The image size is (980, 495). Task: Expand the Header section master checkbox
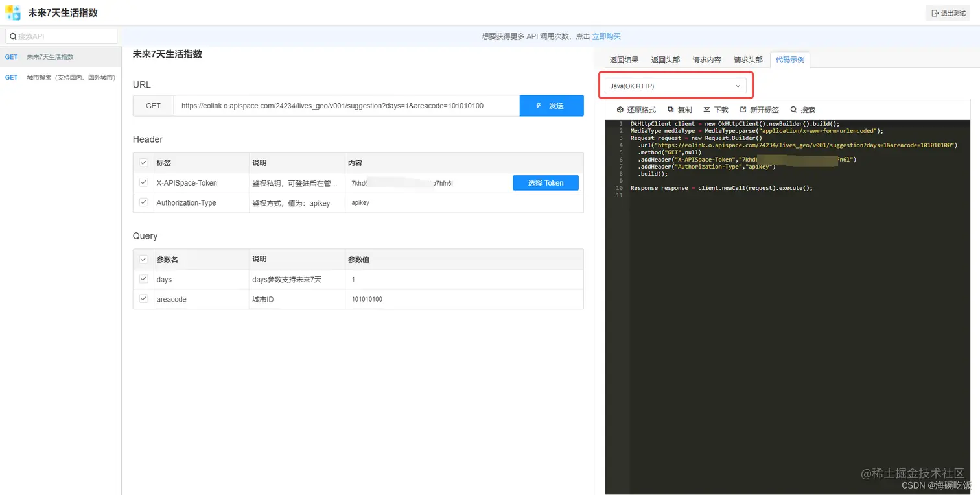(143, 163)
